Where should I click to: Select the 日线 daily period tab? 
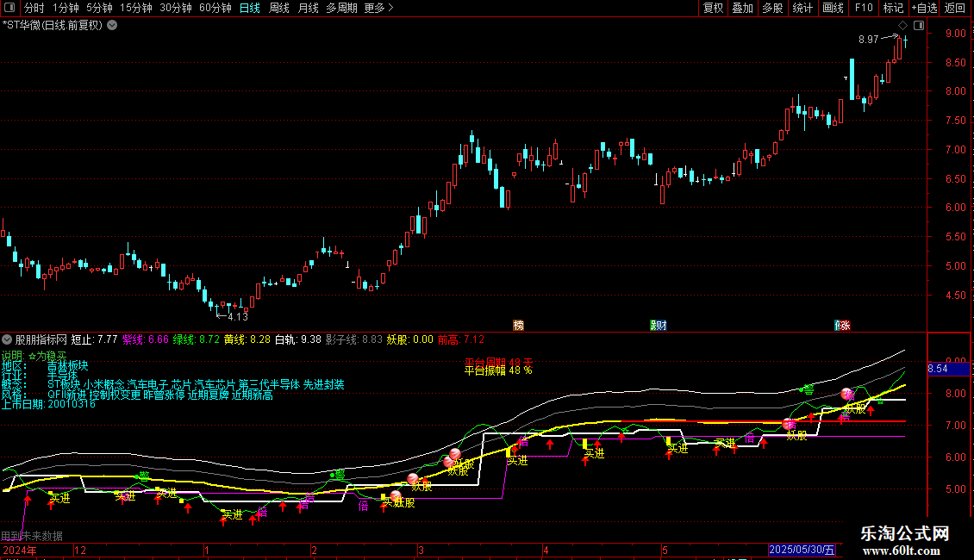point(250,8)
